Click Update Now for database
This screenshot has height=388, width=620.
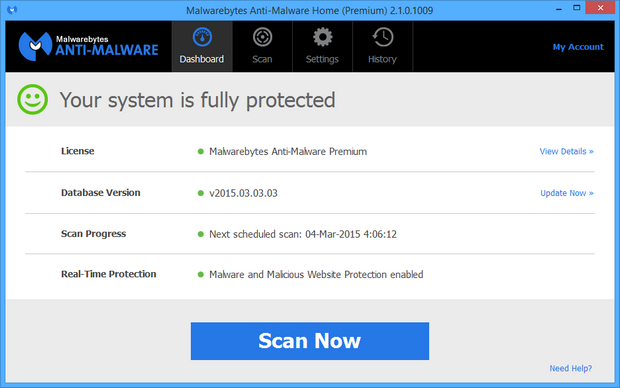(x=567, y=193)
